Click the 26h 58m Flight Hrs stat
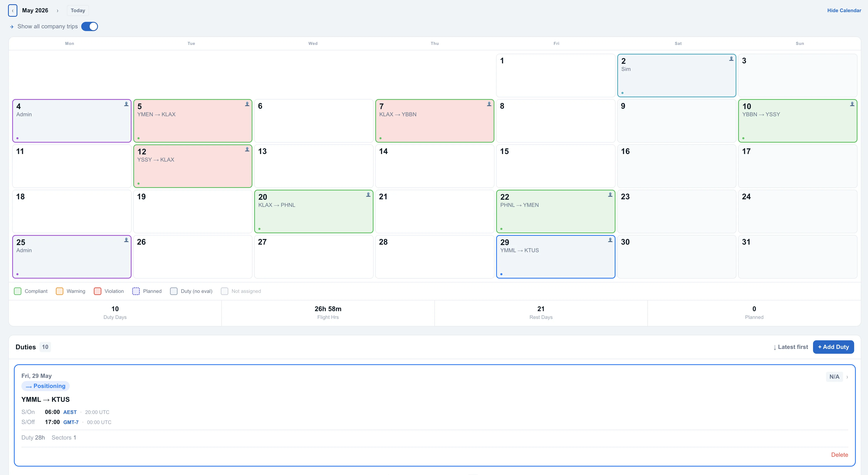Screen dimensions: 868x475 pos(328,313)
